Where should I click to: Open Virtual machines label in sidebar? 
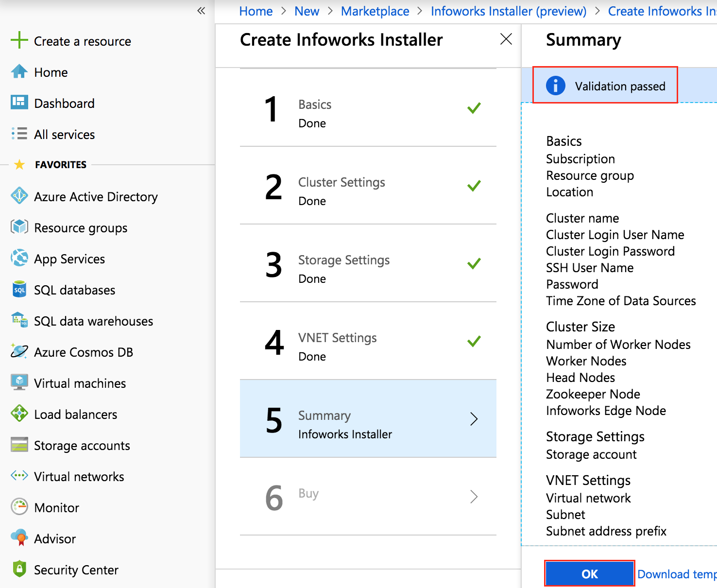(x=80, y=383)
